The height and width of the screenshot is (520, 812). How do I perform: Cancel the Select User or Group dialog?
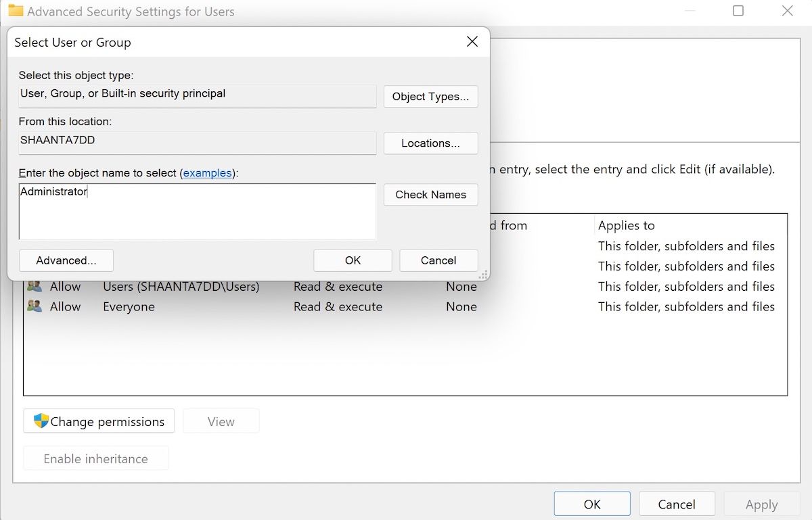[x=438, y=260]
